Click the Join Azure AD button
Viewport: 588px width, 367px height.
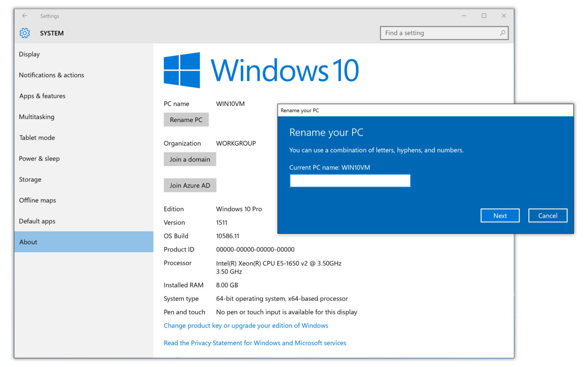(190, 185)
